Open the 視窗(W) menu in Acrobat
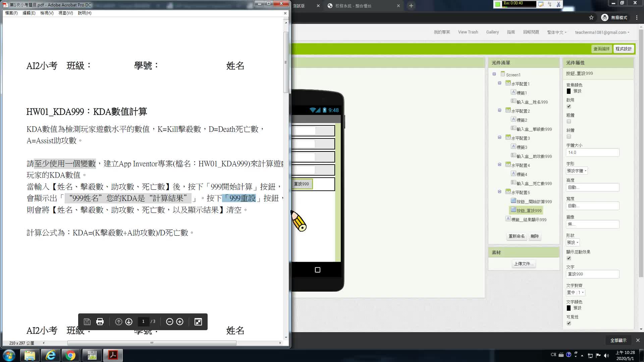 (66, 13)
